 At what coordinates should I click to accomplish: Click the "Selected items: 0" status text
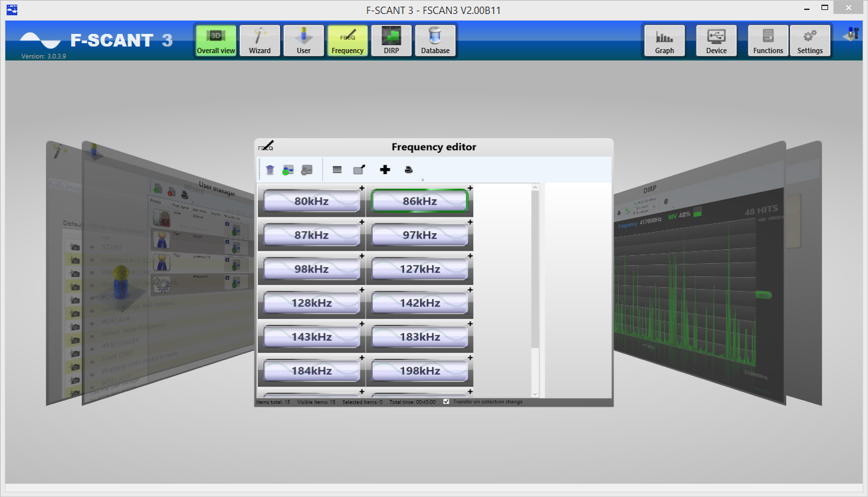[x=362, y=402]
